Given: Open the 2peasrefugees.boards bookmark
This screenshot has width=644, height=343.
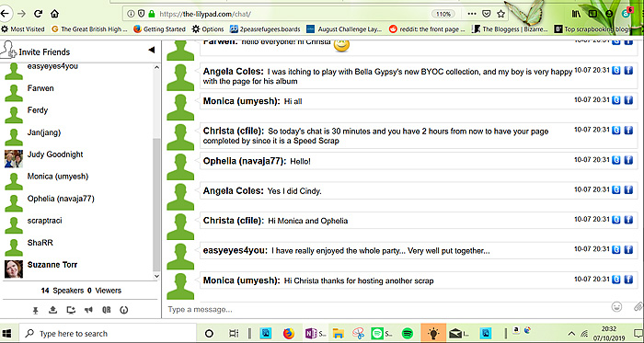Looking at the screenshot, I should pyautogui.click(x=265, y=29).
